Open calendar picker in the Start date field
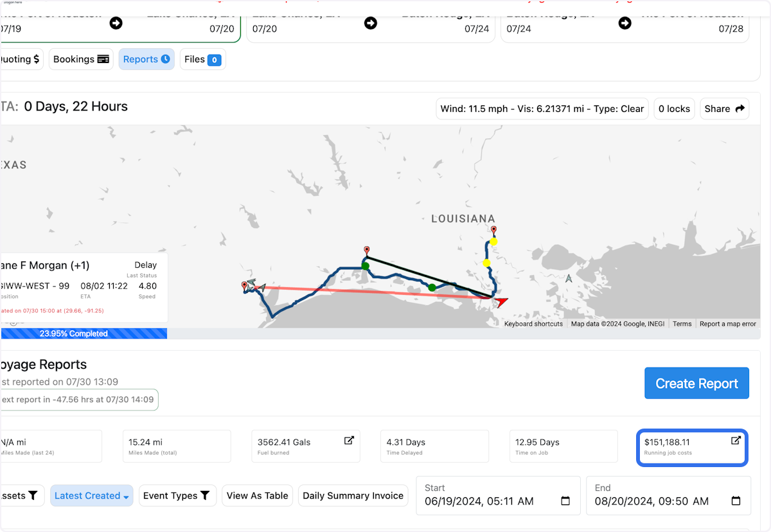 pos(565,501)
